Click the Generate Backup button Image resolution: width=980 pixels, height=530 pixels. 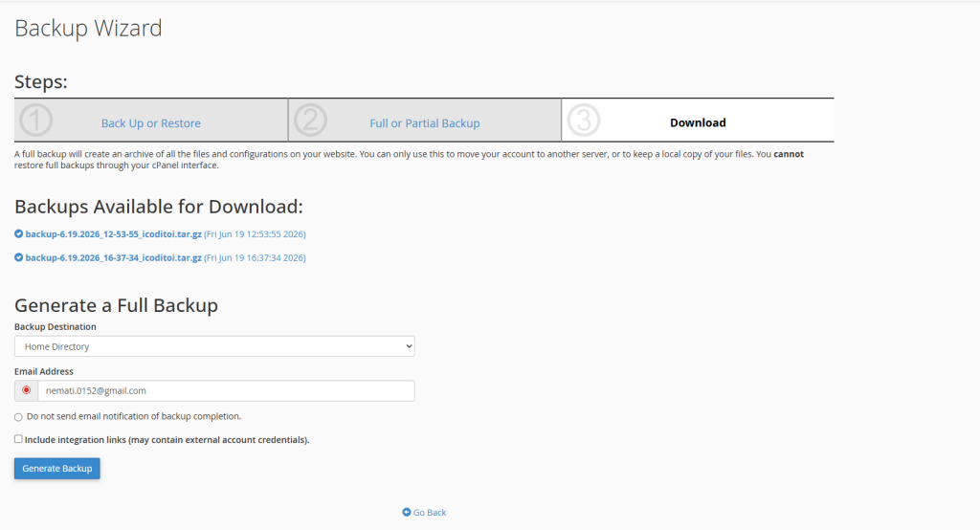tap(56, 468)
